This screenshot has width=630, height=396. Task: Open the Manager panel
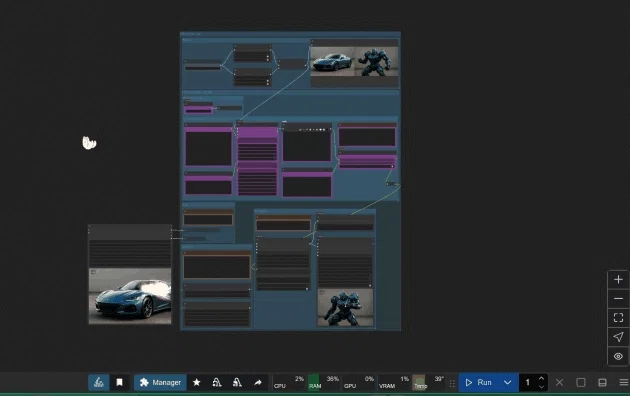tap(160, 382)
